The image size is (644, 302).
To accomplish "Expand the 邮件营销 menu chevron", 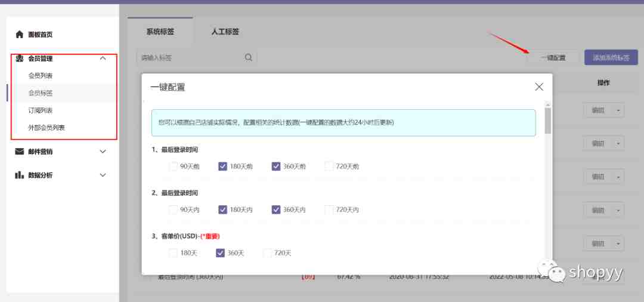I will 103,152.
